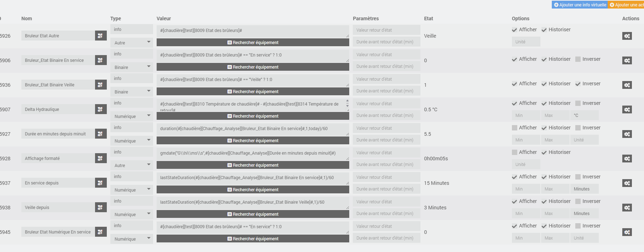Screen dimensions: 644x252
Task: Click icon button next to Veille depuis name
Action: 101,207
